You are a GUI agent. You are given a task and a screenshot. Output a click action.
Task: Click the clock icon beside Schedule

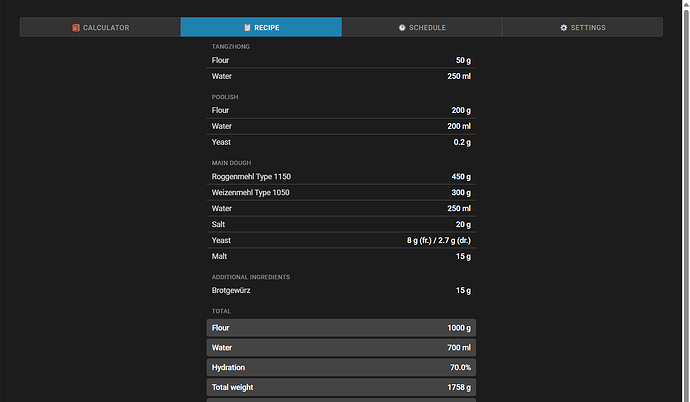402,28
